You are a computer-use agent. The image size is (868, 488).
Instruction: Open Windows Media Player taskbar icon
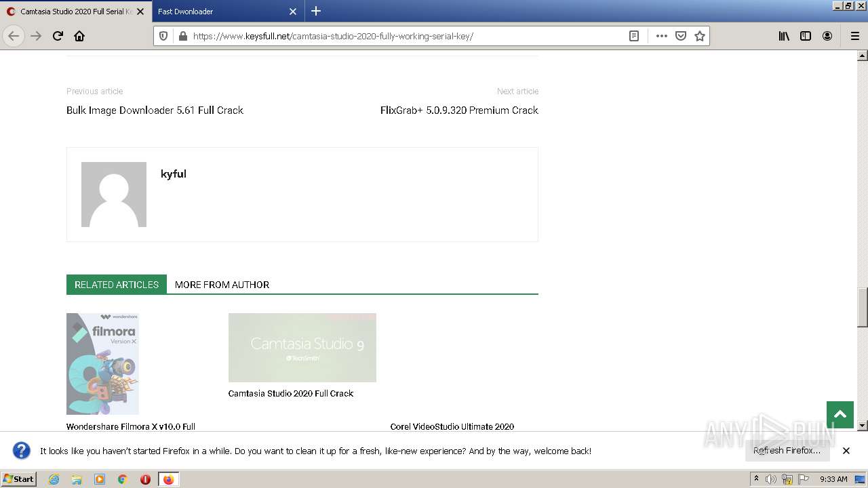tap(100, 479)
